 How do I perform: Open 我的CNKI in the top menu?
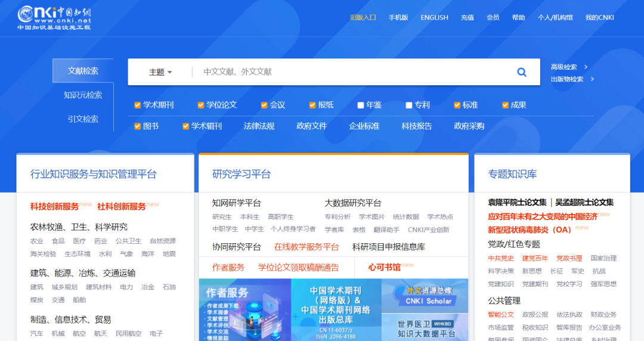[x=600, y=17]
